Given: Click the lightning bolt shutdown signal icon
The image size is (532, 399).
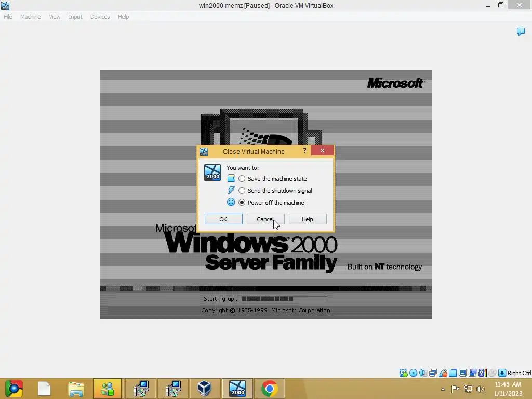Looking at the screenshot, I should (231, 190).
